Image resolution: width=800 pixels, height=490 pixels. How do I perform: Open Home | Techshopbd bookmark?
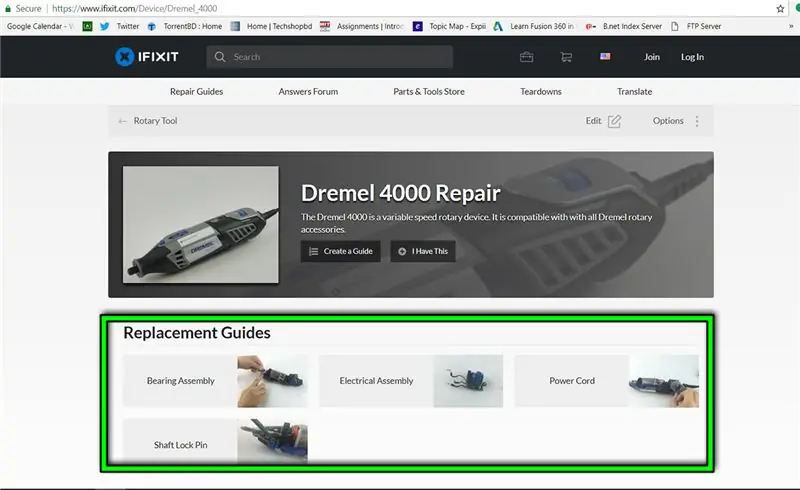[x=271, y=26]
